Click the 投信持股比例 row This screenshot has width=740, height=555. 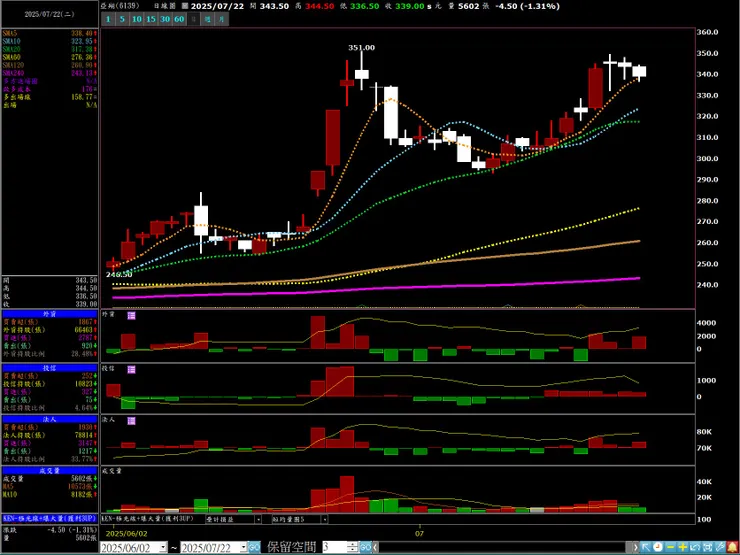pyautogui.click(x=50, y=407)
